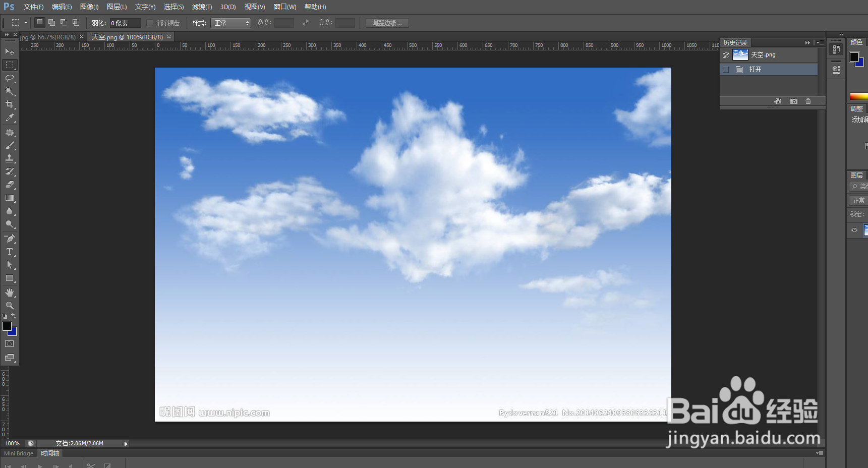Screen dimensions: 868x468
Task: Hide the layer with the eye icon
Action: pos(854,230)
